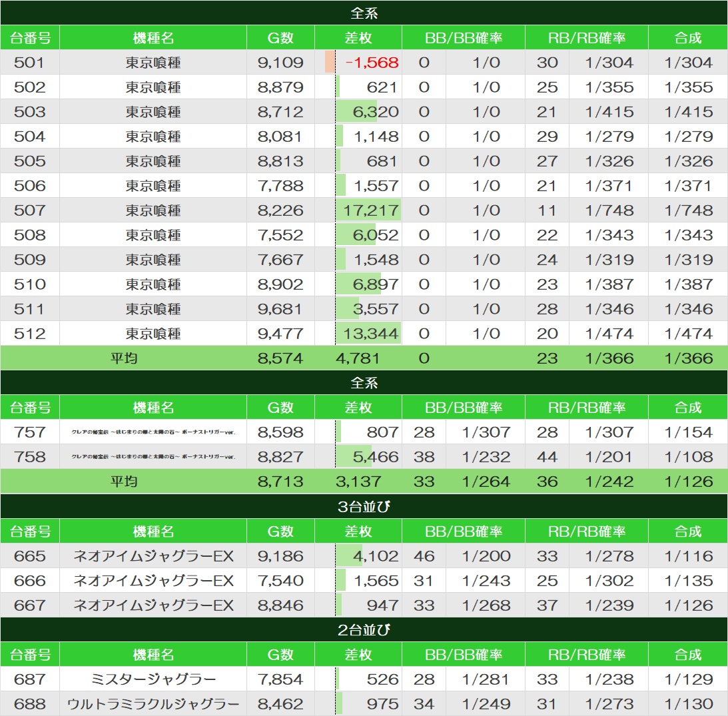Click the combined rate 1/279 in row 504
Image resolution: width=728 pixels, height=716 pixels.
688,137
